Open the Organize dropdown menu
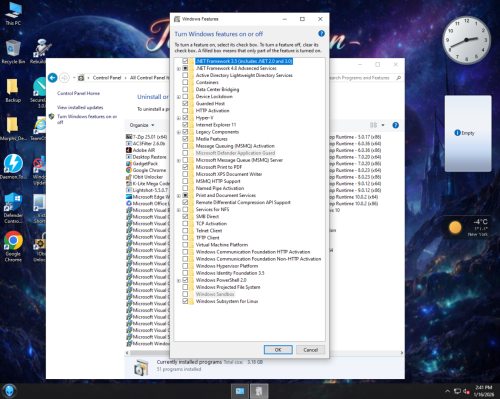 pos(142,125)
